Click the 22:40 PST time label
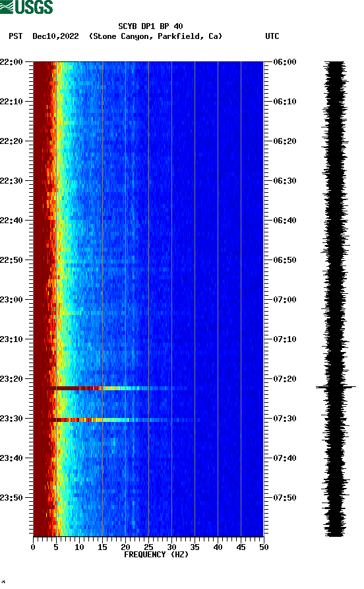 point(11,221)
